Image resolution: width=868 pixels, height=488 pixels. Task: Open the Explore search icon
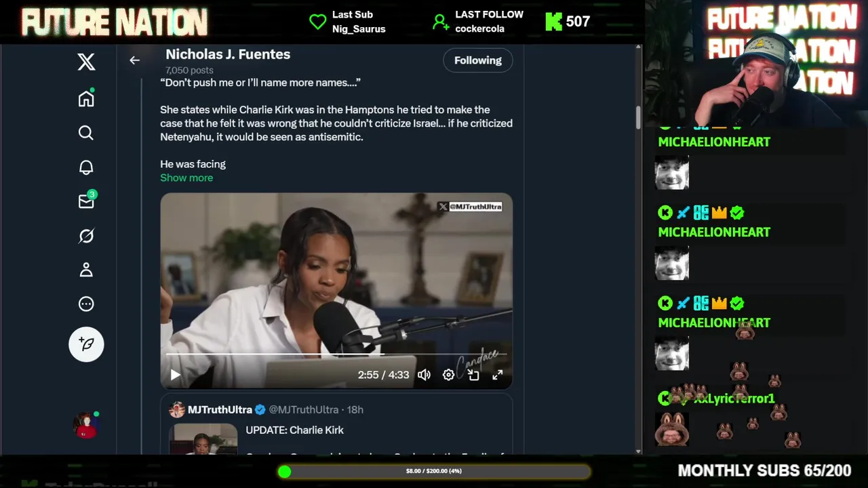[x=86, y=133]
